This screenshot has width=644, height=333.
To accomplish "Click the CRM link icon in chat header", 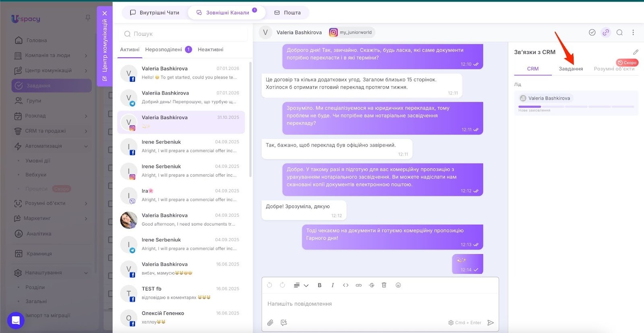I will tap(606, 33).
